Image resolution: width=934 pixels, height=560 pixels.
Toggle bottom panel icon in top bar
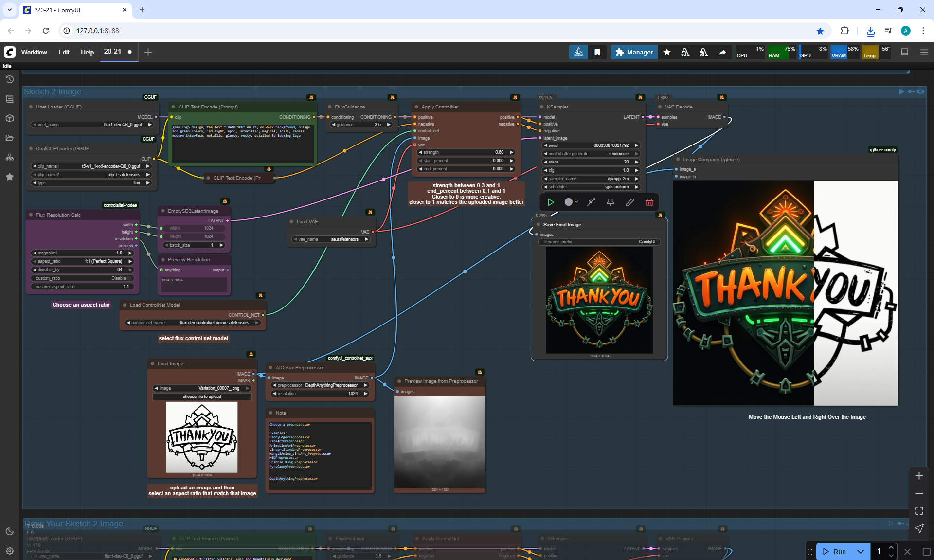coord(904,52)
